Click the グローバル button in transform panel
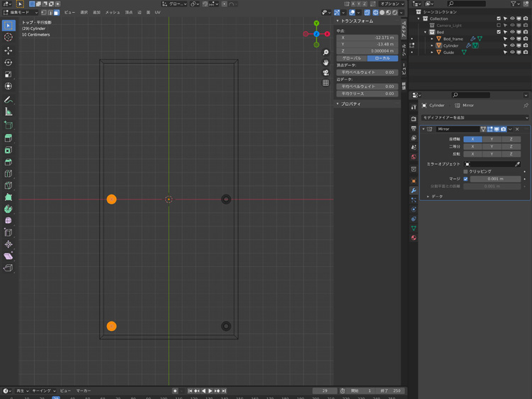The image size is (532, 399). pos(352,58)
